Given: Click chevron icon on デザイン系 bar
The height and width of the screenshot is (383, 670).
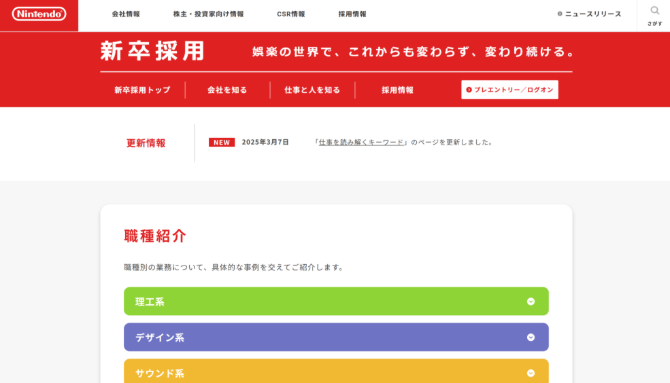Looking at the screenshot, I should 531,337.
